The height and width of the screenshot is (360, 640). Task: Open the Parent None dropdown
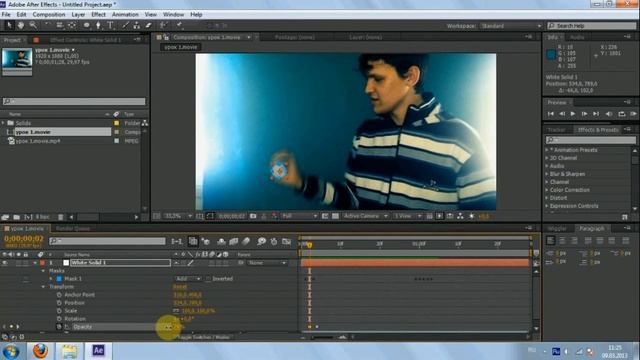[267, 263]
